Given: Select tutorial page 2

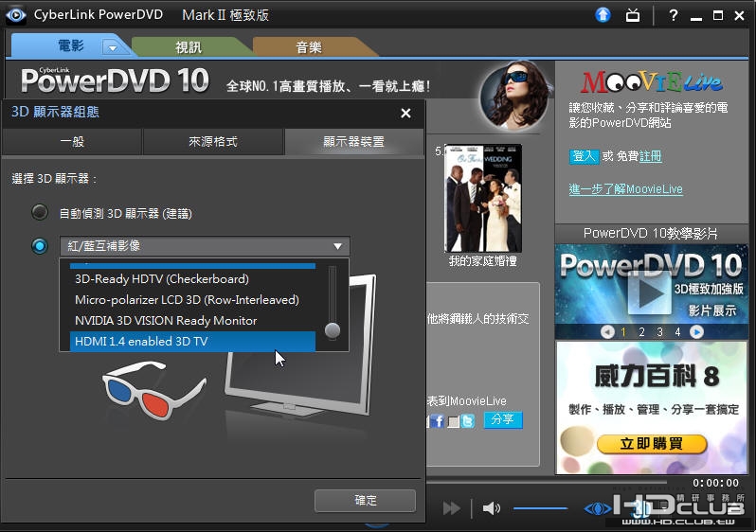Looking at the screenshot, I should 641,332.
